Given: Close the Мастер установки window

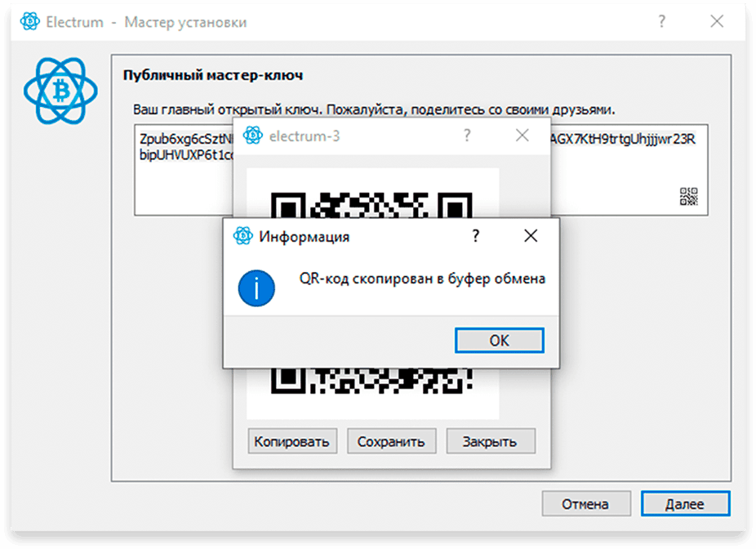Looking at the screenshot, I should 717,21.
